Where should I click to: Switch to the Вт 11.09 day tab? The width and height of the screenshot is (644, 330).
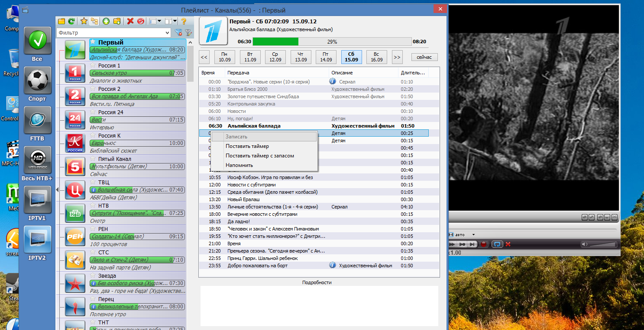coord(250,57)
